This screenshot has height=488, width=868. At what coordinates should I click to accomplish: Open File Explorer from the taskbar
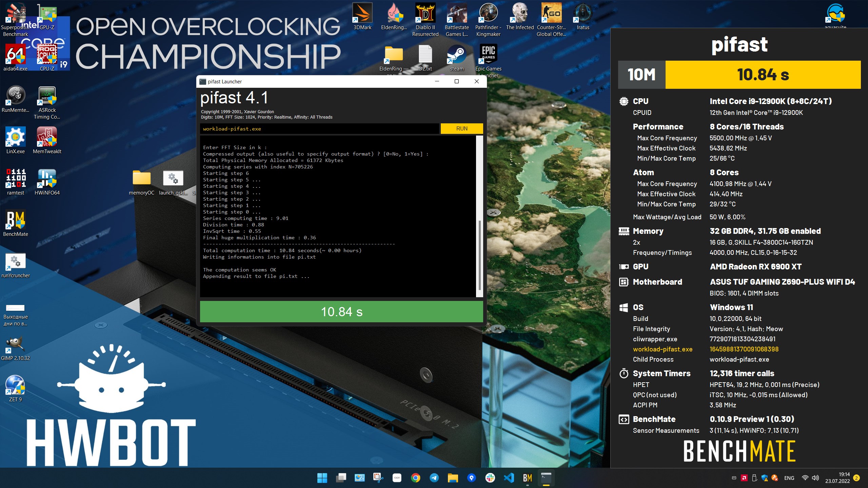click(x=453, y=478)
